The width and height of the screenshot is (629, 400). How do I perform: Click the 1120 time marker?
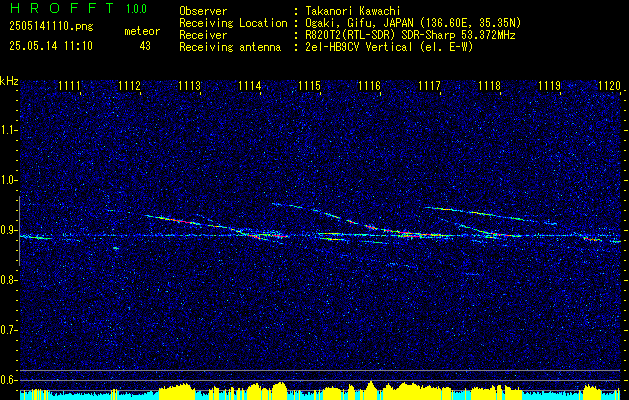tap(609, 86)
